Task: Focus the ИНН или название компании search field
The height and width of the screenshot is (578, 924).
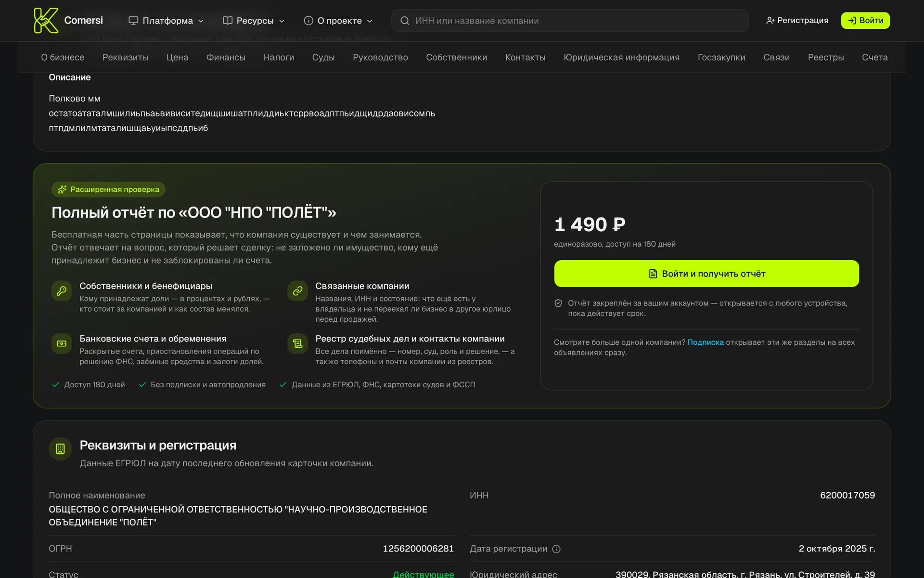Action: (x=570, y=21)
